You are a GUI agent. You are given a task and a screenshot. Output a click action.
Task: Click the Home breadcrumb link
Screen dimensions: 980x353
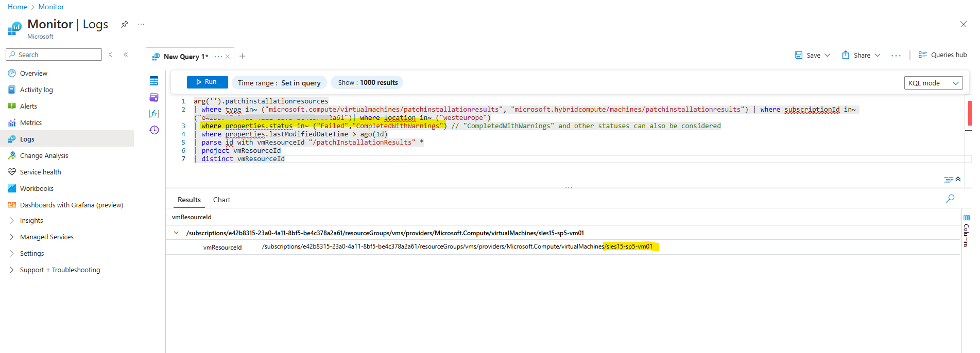[18, 7]
